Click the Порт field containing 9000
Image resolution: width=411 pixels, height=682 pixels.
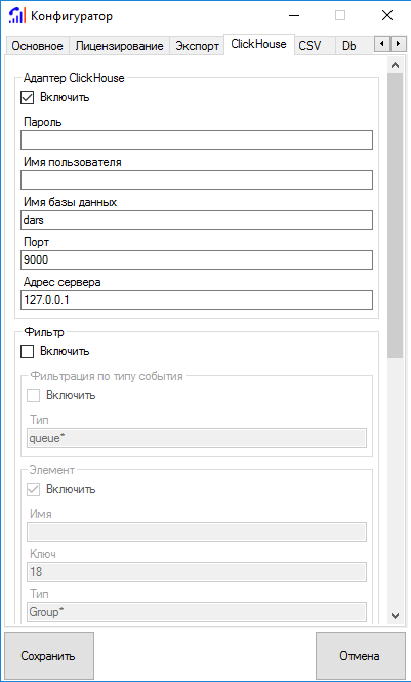pyautogui.click(x=197, y=260)
